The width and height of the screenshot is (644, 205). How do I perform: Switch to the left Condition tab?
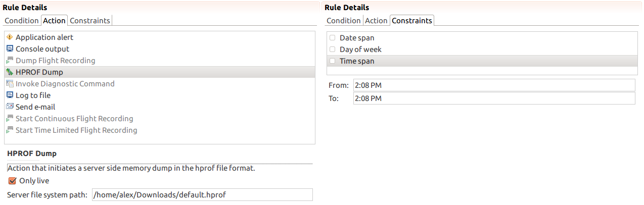[x=22, y=21]
